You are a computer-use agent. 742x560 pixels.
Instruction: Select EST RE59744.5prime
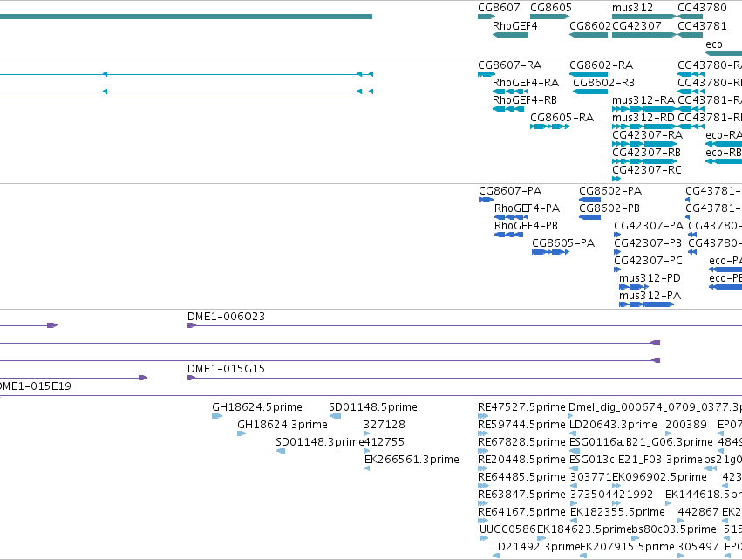click(x=483, y=434)
